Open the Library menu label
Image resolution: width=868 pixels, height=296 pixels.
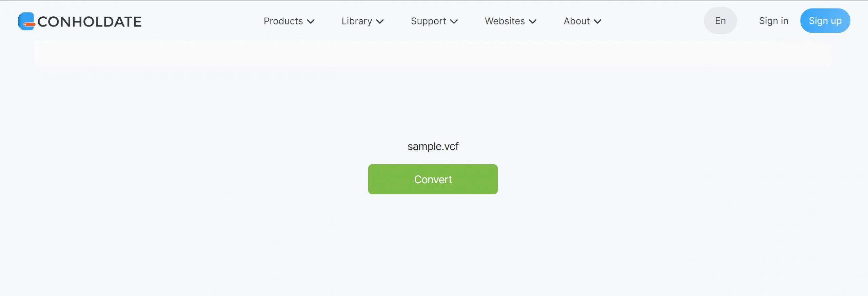click(x=357, y=21)
